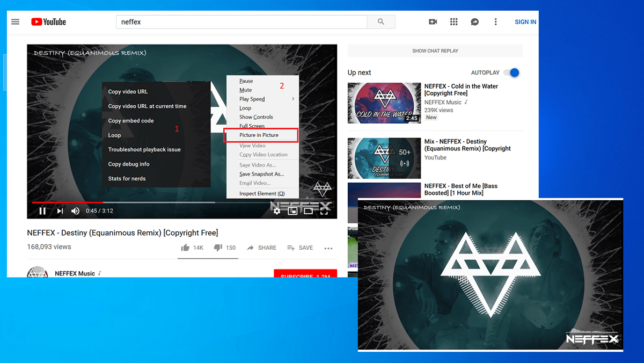Open the player settings gear
This screenshot has width=644, height=363.
point(277,210)
